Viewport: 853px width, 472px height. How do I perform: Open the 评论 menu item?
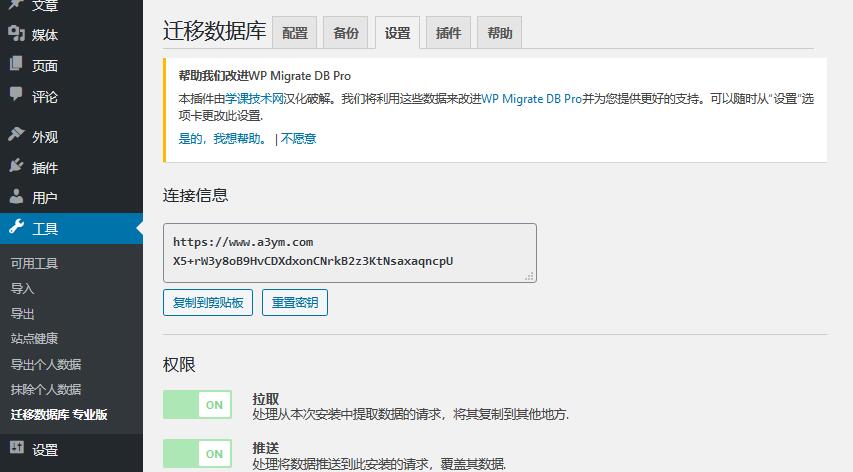[71, 97]
